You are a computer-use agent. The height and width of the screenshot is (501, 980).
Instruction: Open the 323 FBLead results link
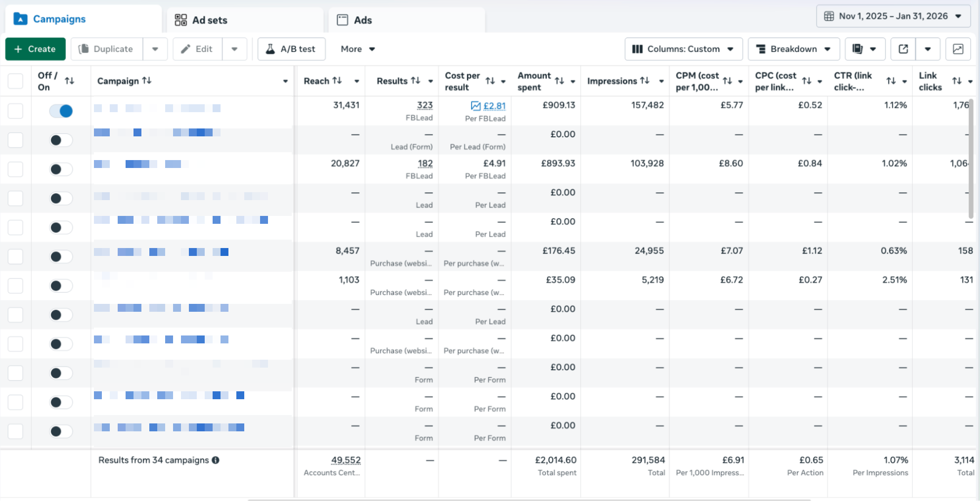425,105
